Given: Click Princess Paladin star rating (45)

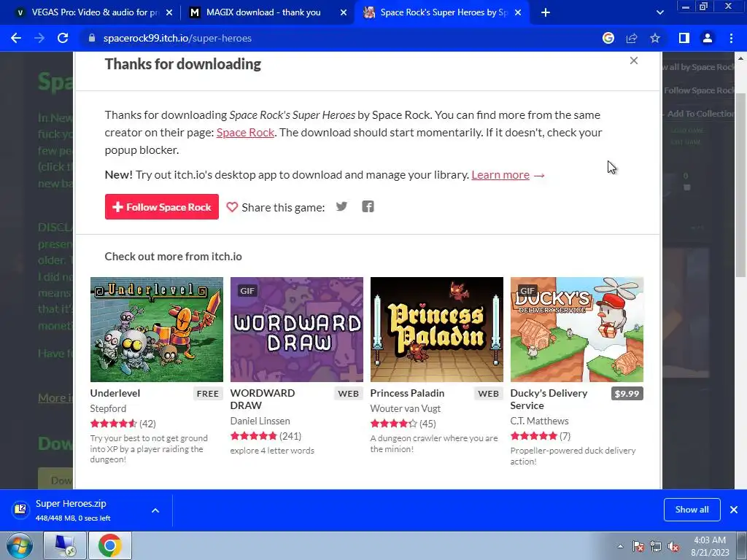Looking at the screenshot, I should tap(403, 424).
